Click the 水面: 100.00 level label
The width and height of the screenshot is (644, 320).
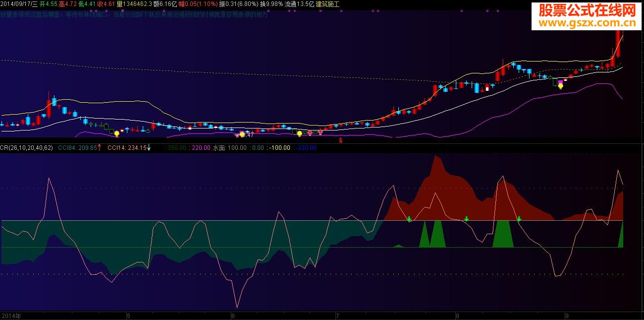(229, 147)
